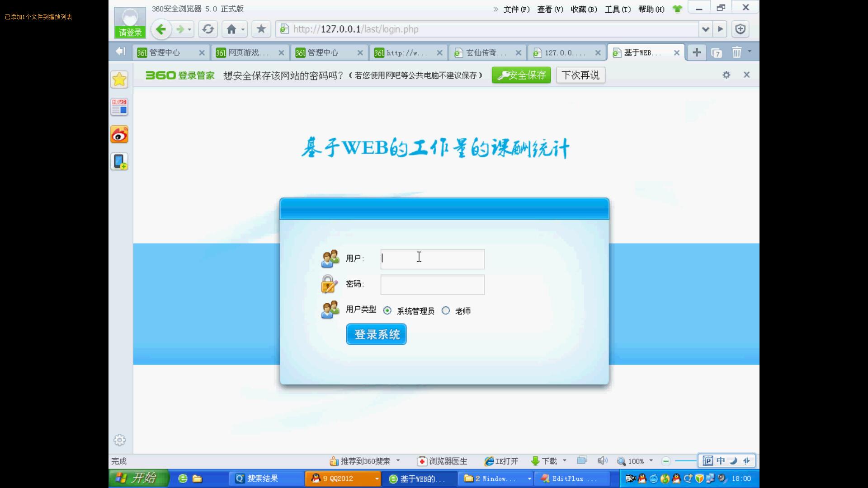Bookmark page with the star toolbar icon
This screenshot has height=488, width=868.
pyautogui.click(x=261, y=29)
